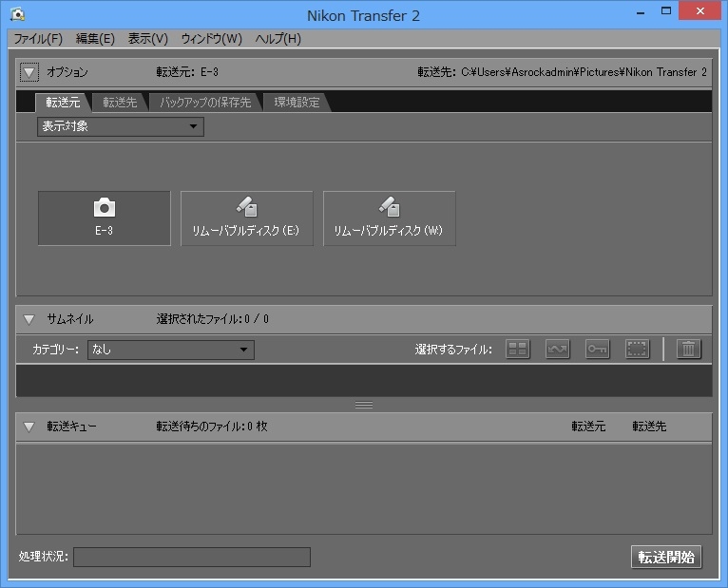728x588 pixels.
Task: Click the 処理状況 progress bar
Action: click(192, 557)
